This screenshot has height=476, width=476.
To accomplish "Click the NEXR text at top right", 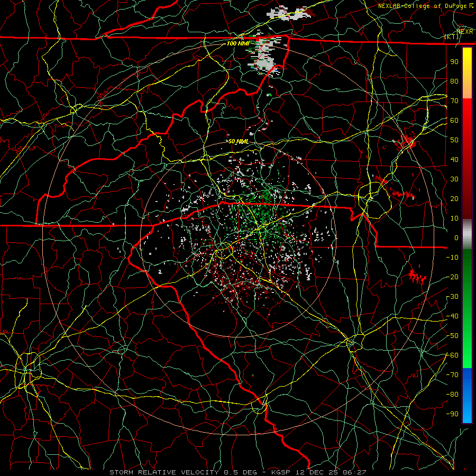I will (x=465, y=32).
